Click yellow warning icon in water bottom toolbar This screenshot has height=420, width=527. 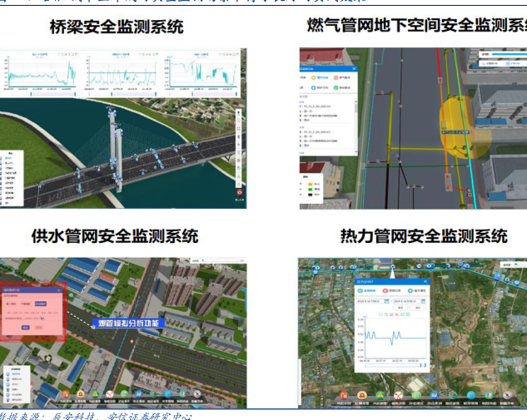pos(97,394)
